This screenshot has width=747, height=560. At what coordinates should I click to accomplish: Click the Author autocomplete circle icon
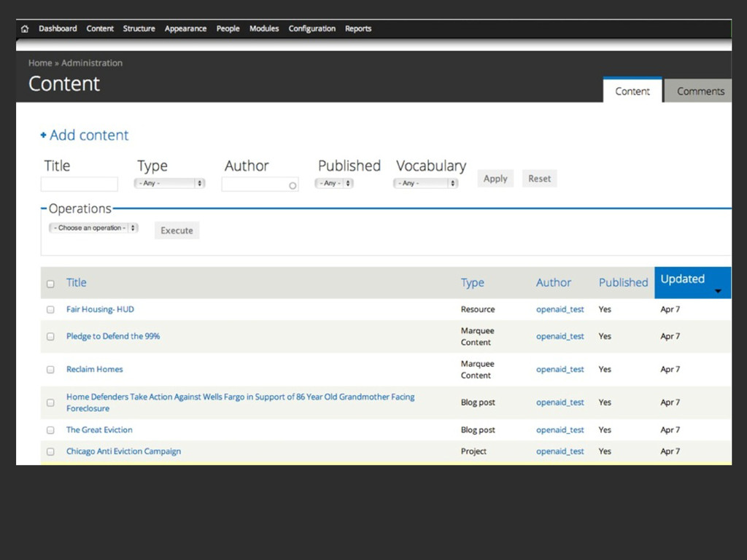[293, 186]
